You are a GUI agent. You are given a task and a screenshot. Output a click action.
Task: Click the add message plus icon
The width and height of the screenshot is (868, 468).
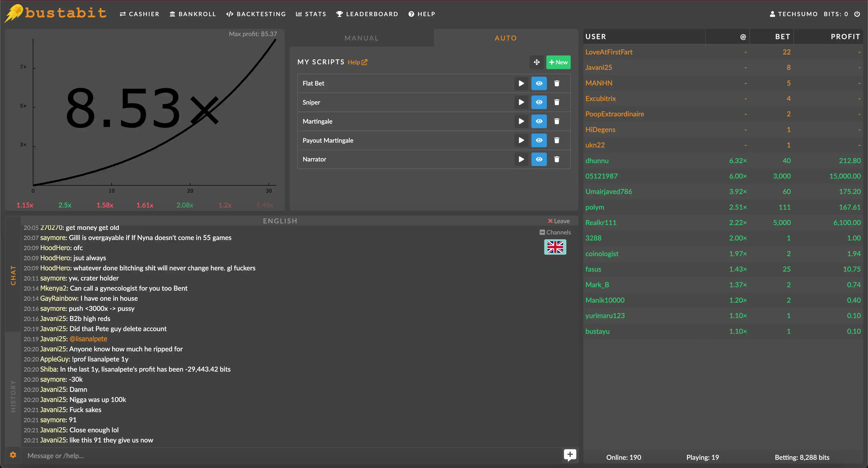coord(570,455)
